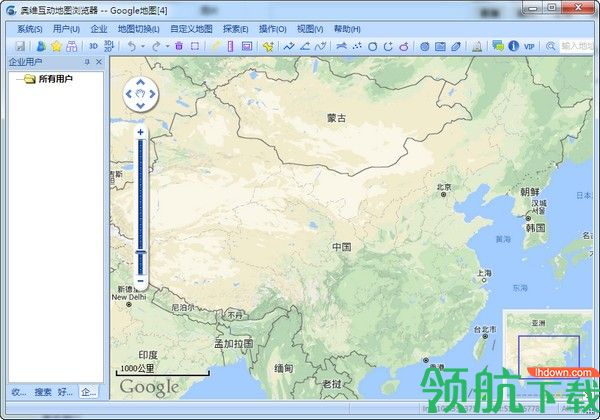Zoom in with the plus button
The image size is (600, 420).
pos(140,132)
